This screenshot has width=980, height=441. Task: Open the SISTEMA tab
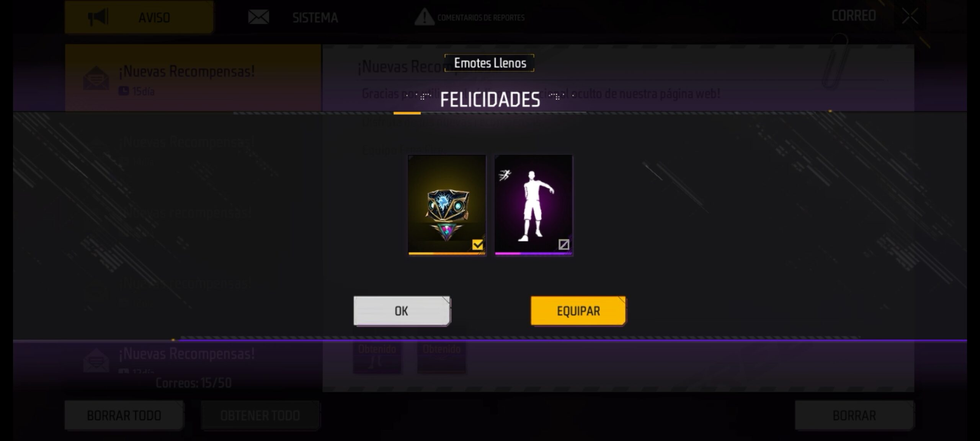click(294, 17)
